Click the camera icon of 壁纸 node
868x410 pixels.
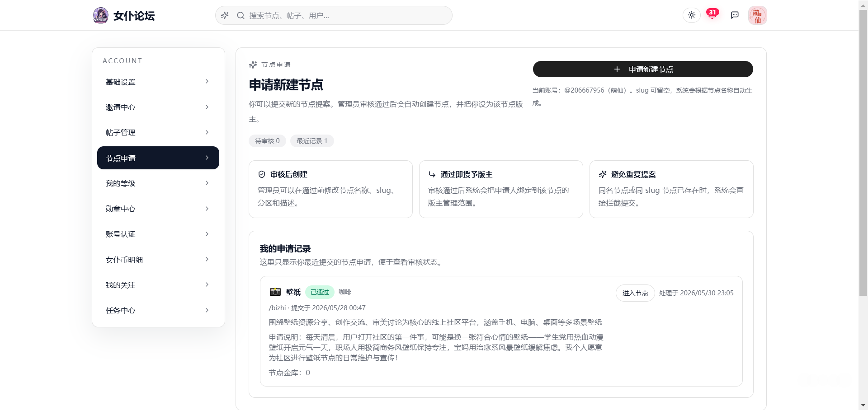tap(275, 292)
